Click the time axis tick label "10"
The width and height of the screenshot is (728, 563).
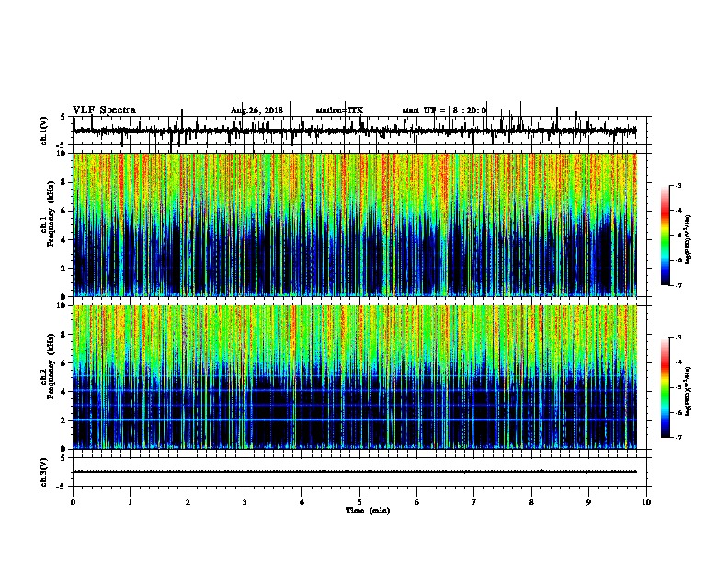(646, 502)
